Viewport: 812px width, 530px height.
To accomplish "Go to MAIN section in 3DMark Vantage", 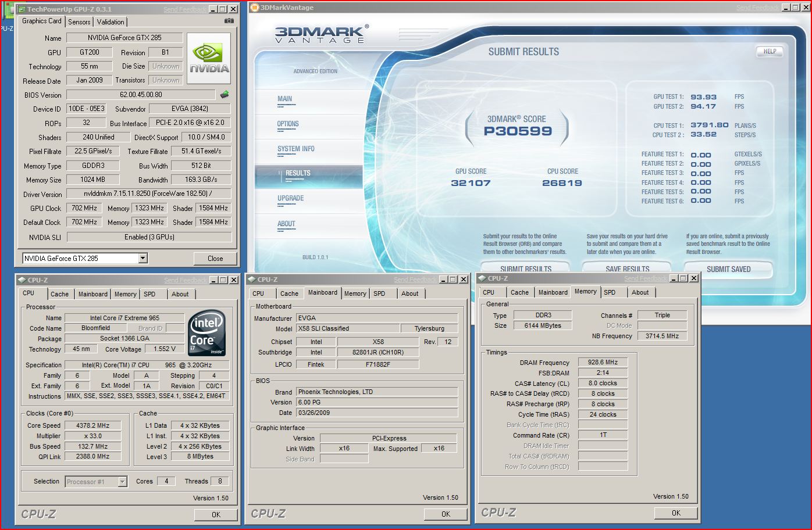I will (285, 99).
